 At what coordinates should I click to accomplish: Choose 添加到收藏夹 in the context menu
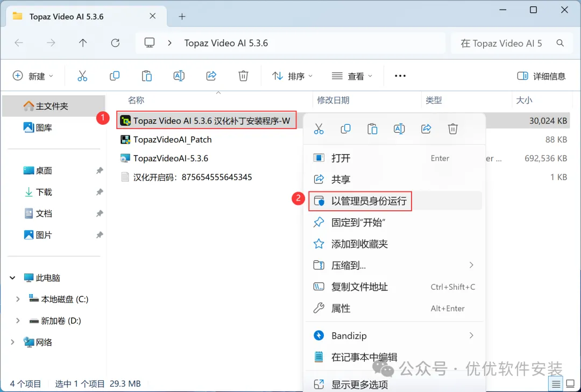[395, 244]
